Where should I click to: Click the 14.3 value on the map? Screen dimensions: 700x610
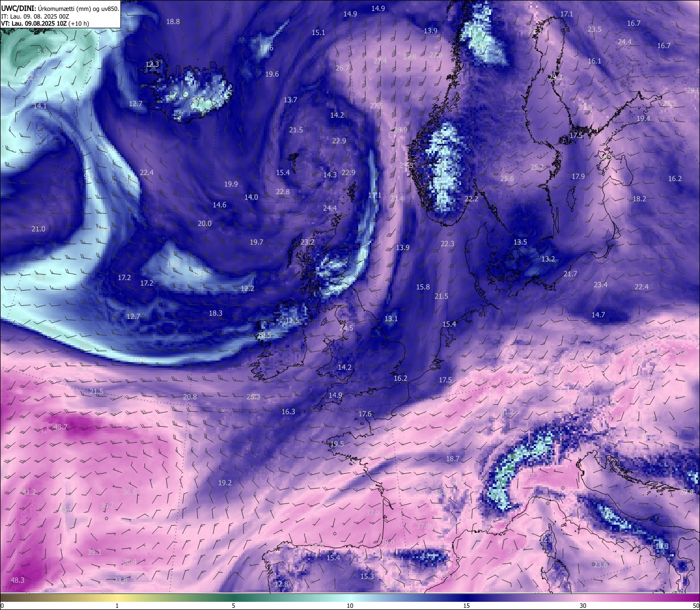330,175
